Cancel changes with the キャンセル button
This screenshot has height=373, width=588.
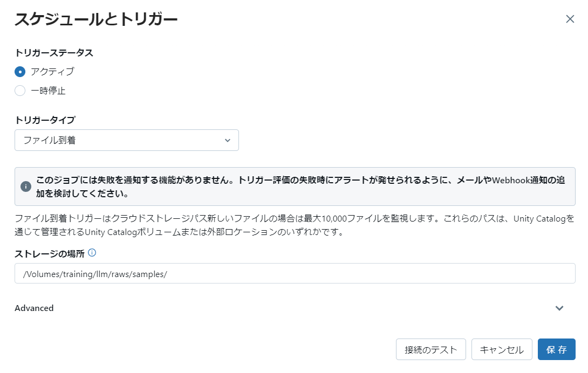click(x=501, y=349)
